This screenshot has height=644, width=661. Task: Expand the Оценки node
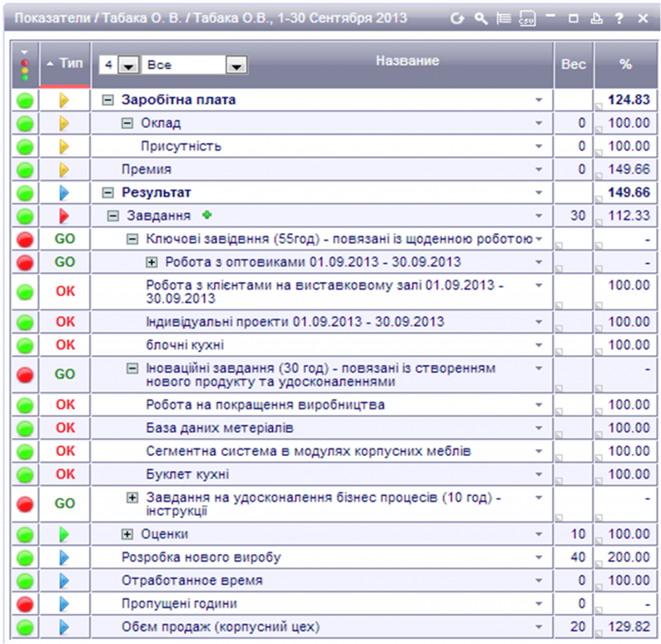[127, 534]
